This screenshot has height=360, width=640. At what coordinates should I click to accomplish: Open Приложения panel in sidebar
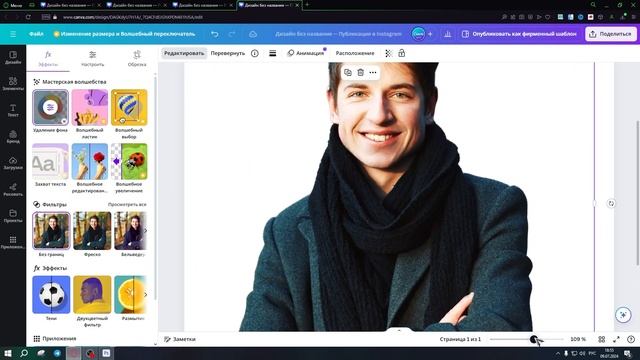(13, 242)
